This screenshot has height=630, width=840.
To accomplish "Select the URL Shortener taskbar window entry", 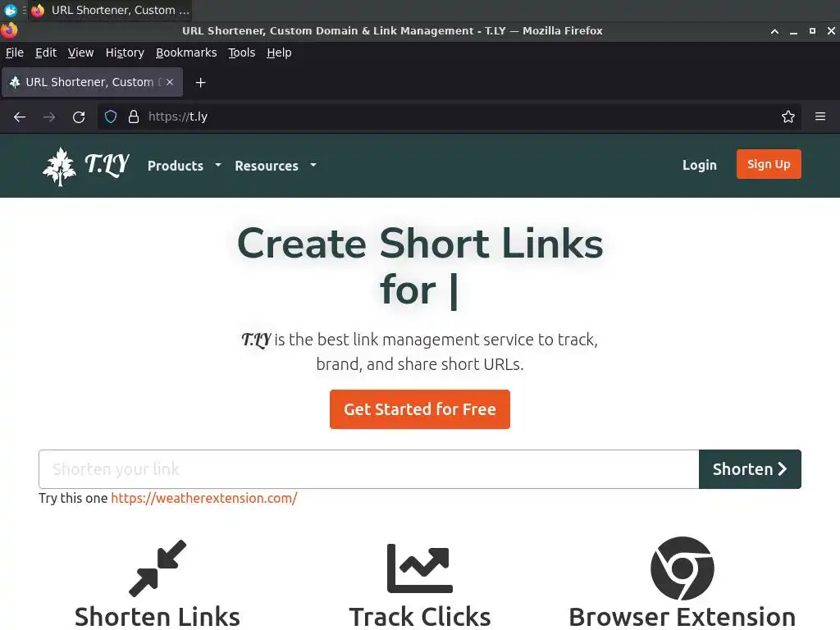I will pos(111,10).
